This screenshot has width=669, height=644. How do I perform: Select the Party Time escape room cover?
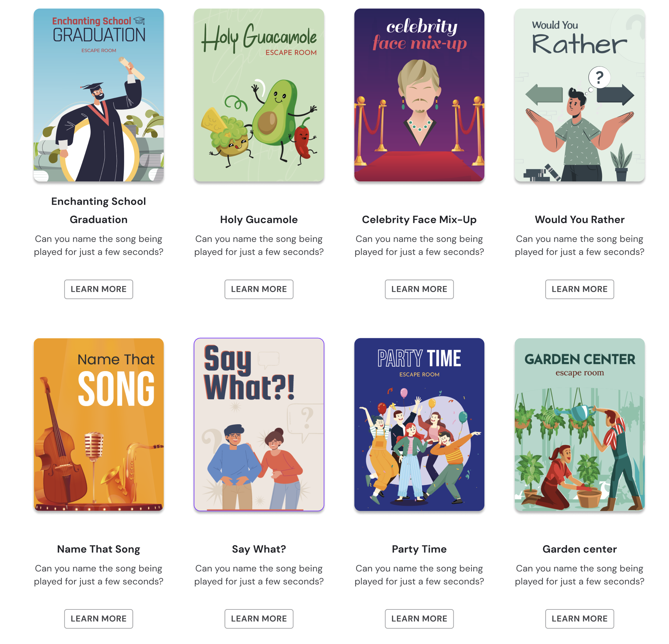(419, 425)
